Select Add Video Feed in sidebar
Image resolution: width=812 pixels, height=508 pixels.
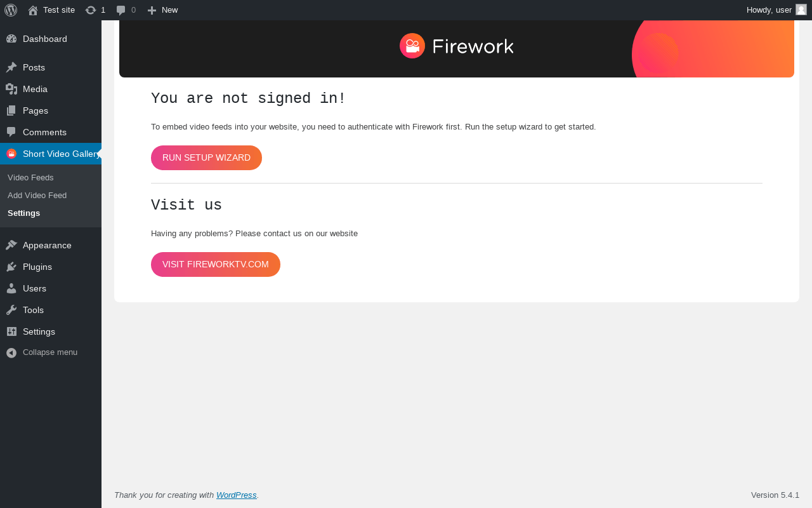point(37,196)
